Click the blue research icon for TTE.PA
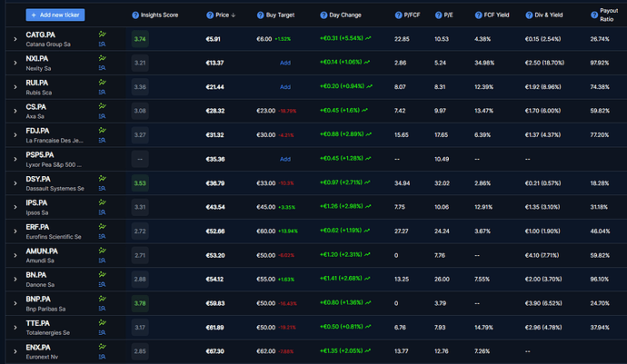This screenshot has width=627, height=364. [102, 332]
